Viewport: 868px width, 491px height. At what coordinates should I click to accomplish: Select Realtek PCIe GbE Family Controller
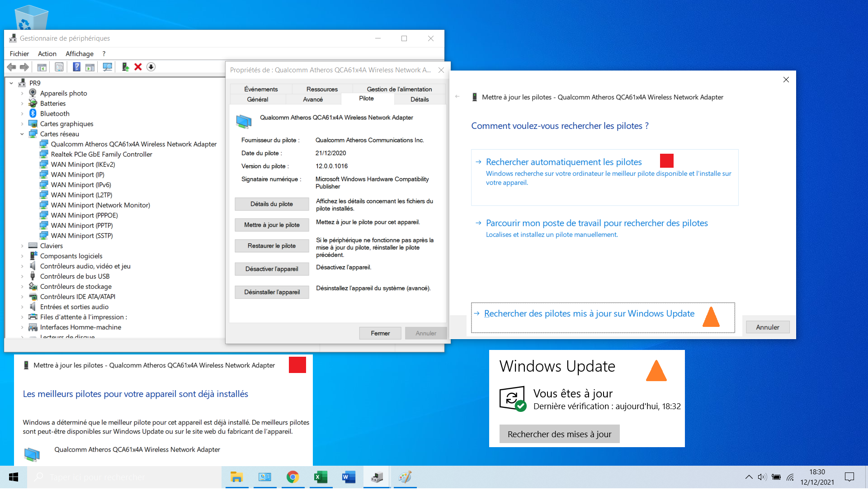click(102, 155)
